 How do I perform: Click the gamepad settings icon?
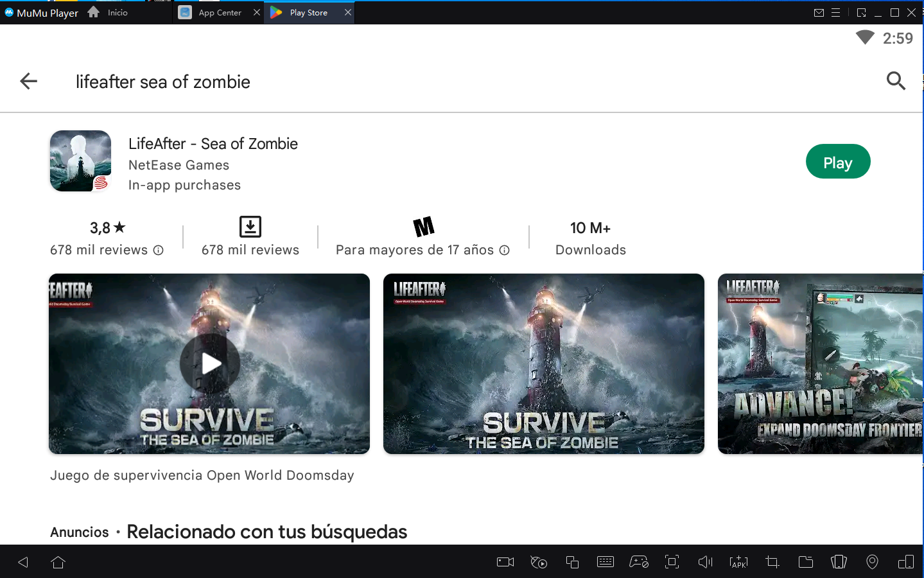click(x=638, y=563)
